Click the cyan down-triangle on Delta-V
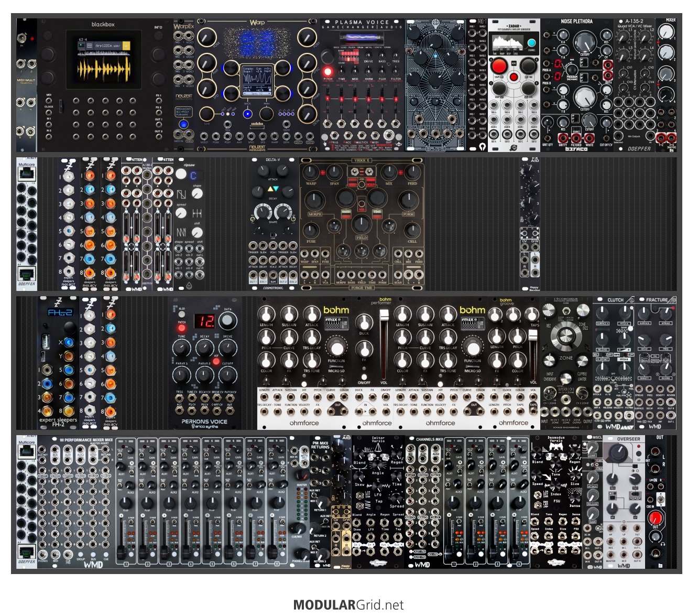 [x=275, y=189]
